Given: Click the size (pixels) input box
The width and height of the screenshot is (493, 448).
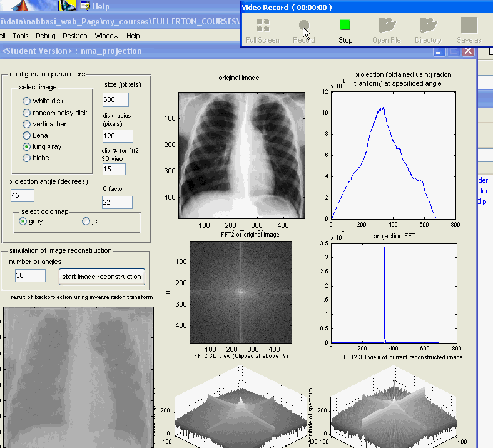Looking at the screenshot, I should coord(115,99).
